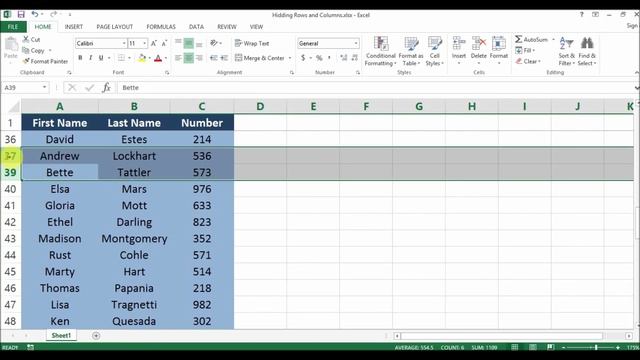Open Sort & Filter menu
Image resolution: width=640 pixels, height=360 pixels.
pyautogui.click(x=567, y=51)
